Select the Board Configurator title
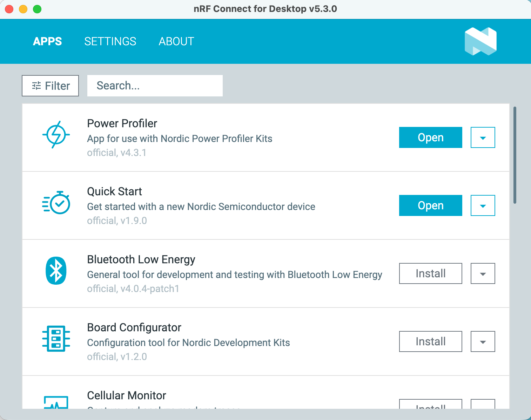 click(134, 327)
